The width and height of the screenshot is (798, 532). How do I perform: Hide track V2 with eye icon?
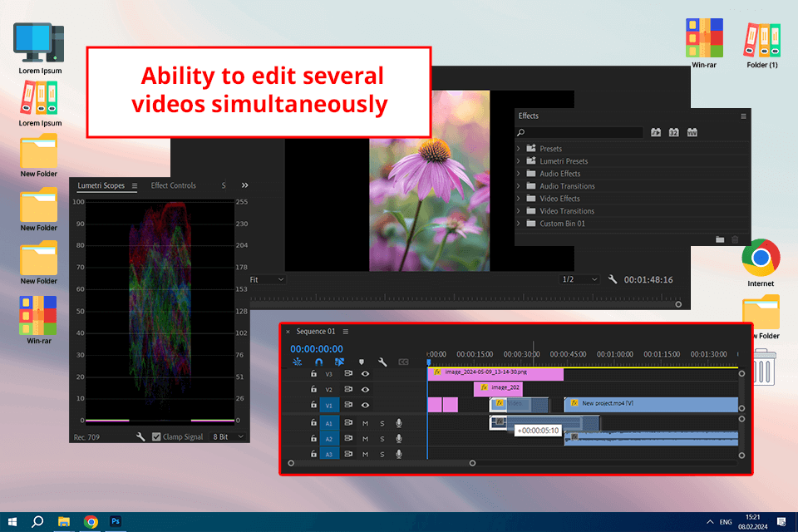point(366,390)
